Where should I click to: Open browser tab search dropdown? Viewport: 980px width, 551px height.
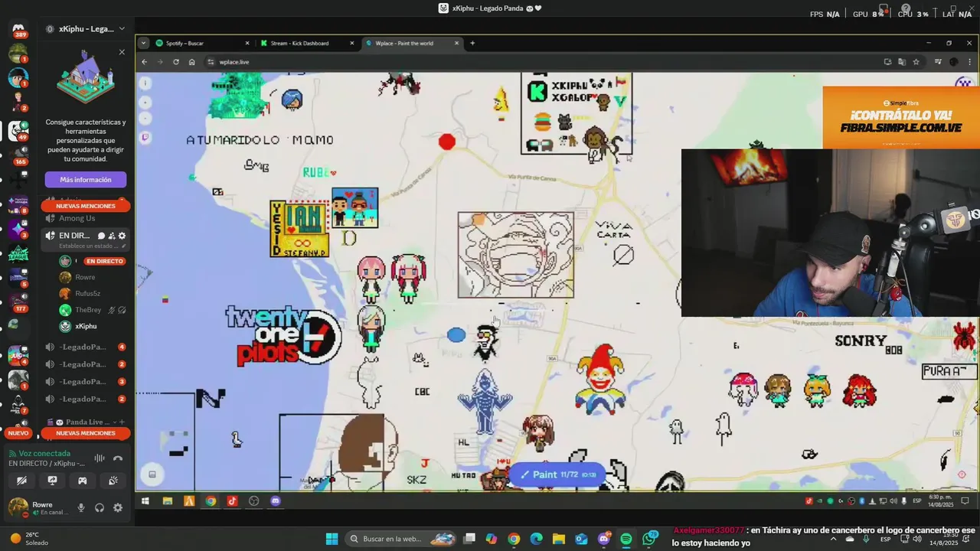click(x=143, y=43)
